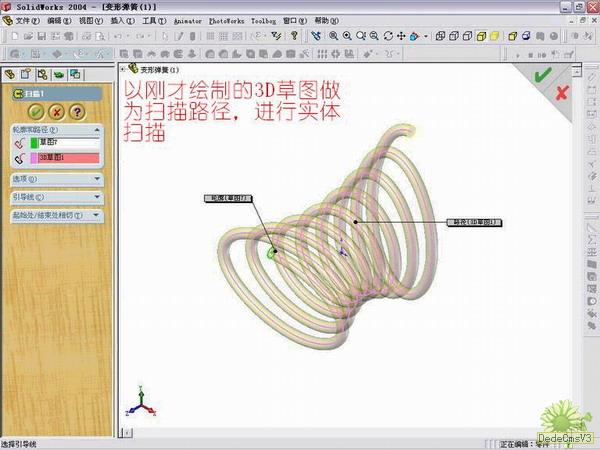Expand the 引导线 guide curves section

pos(55,197)
